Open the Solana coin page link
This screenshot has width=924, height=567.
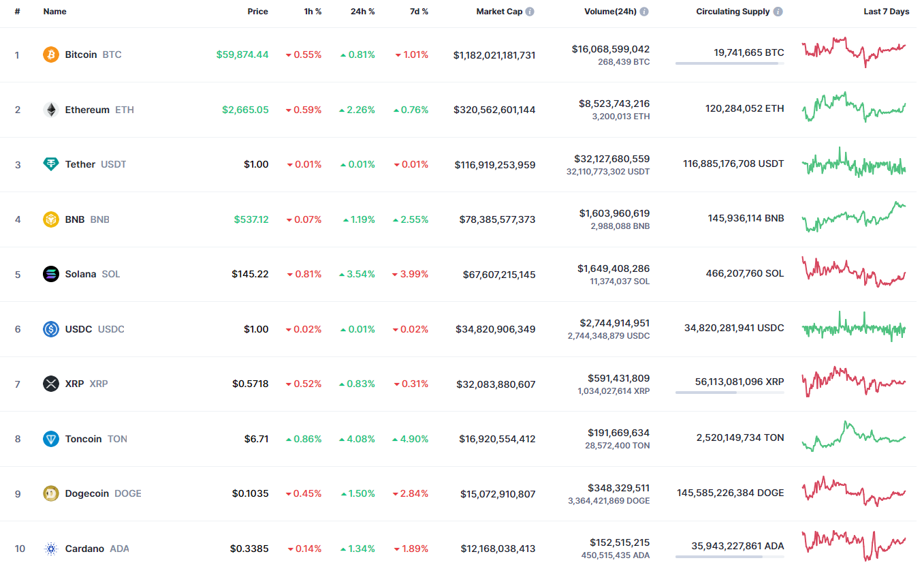pyautogui.click(x=93, y=274)
